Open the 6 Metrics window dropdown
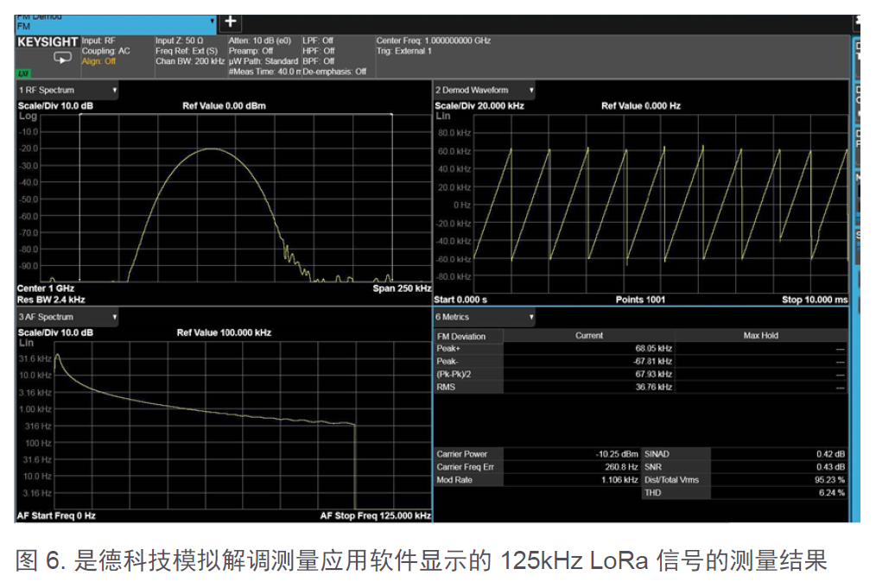This screenshot has height=588, width=876. pos(531,318)
